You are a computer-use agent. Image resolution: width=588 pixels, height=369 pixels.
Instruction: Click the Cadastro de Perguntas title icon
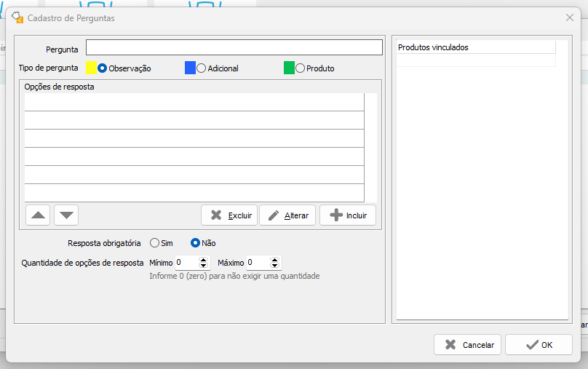[x=17, y=17]
